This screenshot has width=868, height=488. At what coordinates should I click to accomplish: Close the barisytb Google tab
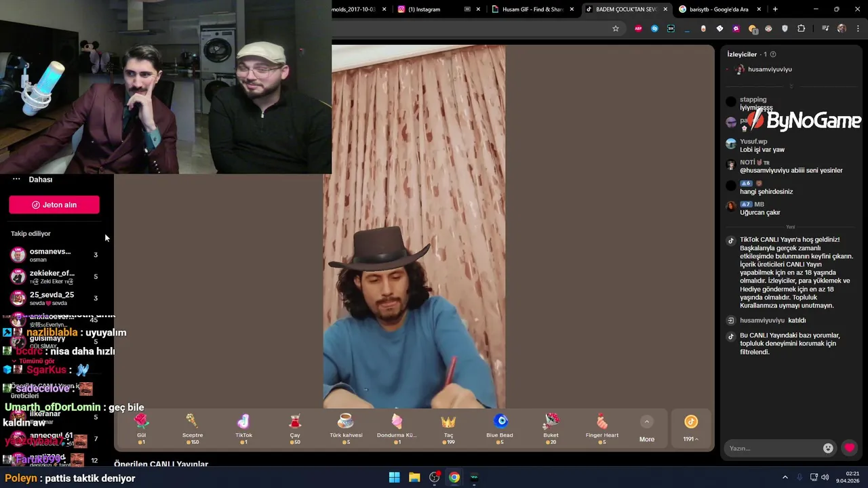click(x=759, y=9)
